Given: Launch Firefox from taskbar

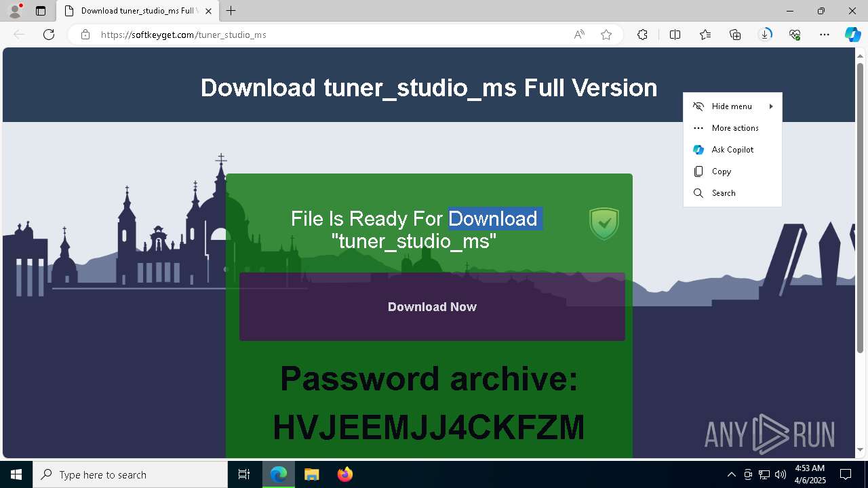Looking at the screenshot, I should click(344, 474).
